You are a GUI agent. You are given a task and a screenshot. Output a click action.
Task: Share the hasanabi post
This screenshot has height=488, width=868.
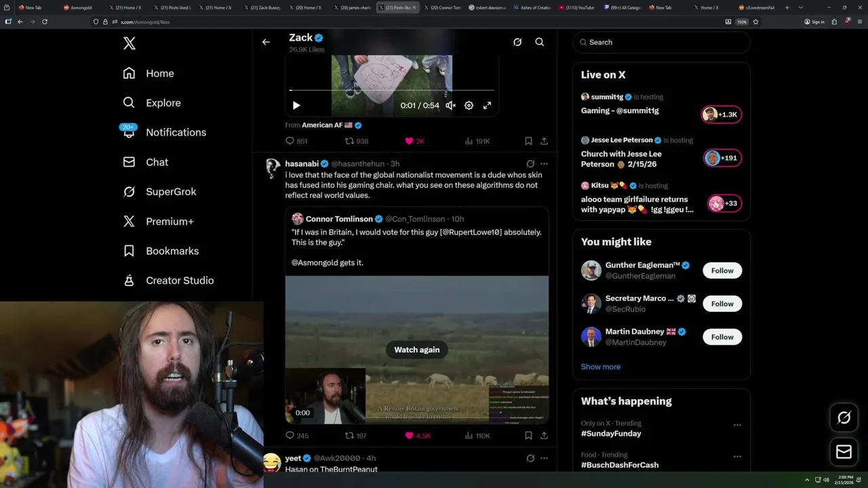[x=544, y=436]
